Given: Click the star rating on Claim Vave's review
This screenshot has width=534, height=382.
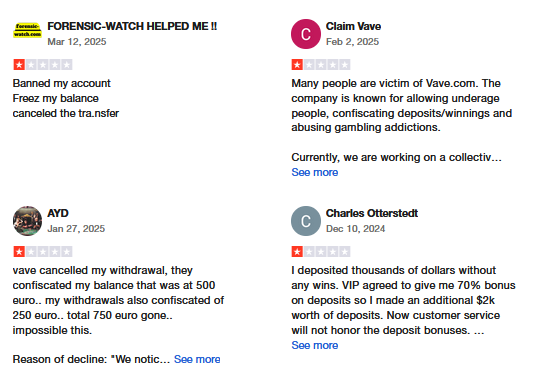Looking at the screenshot, I should click(321, 64).
